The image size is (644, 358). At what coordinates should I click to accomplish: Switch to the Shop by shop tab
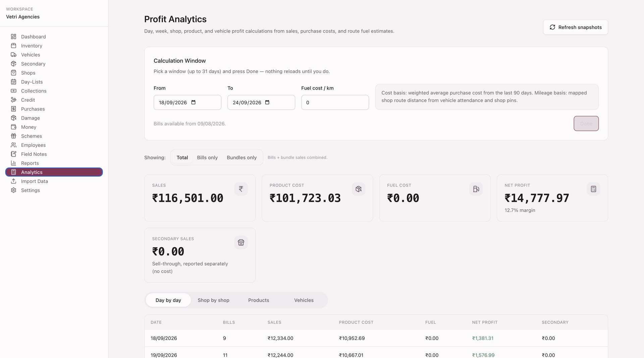(x=213, y=300)
